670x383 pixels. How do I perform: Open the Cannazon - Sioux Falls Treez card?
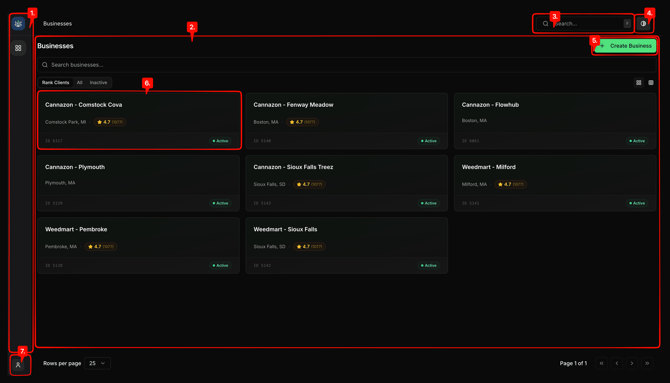tap(347, 183)
